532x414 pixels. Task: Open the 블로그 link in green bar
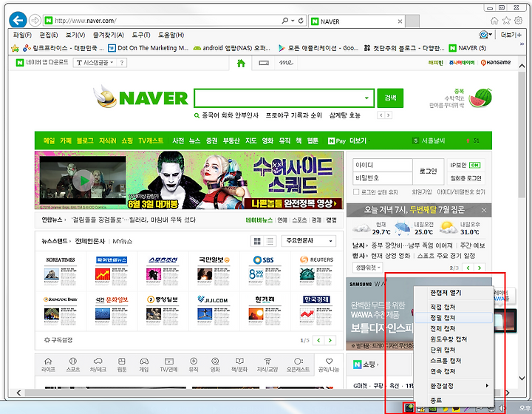[85, 140]
